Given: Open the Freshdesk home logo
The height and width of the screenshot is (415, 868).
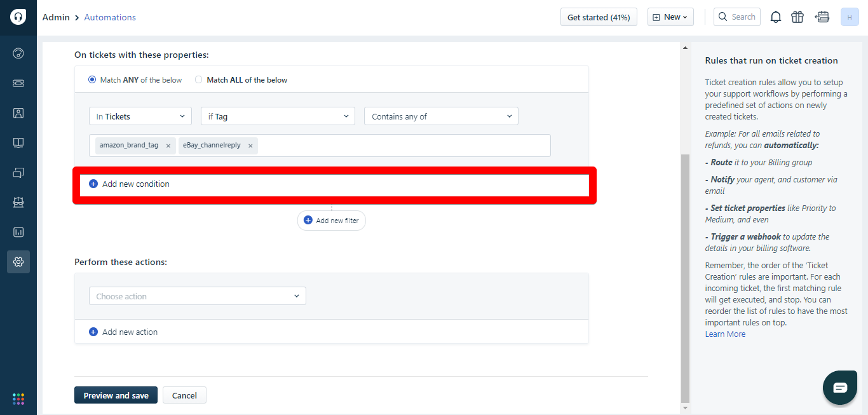Looking at the screenshot, I should [x=18, y=17].
